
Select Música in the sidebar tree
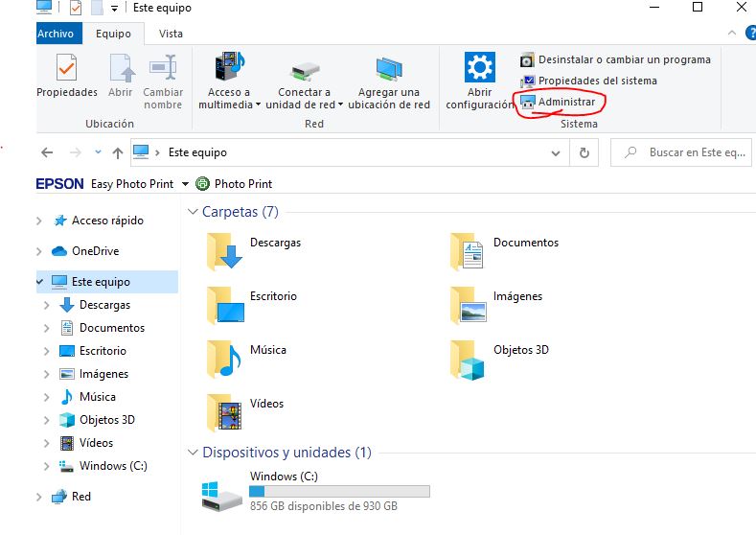pos(88,397)
